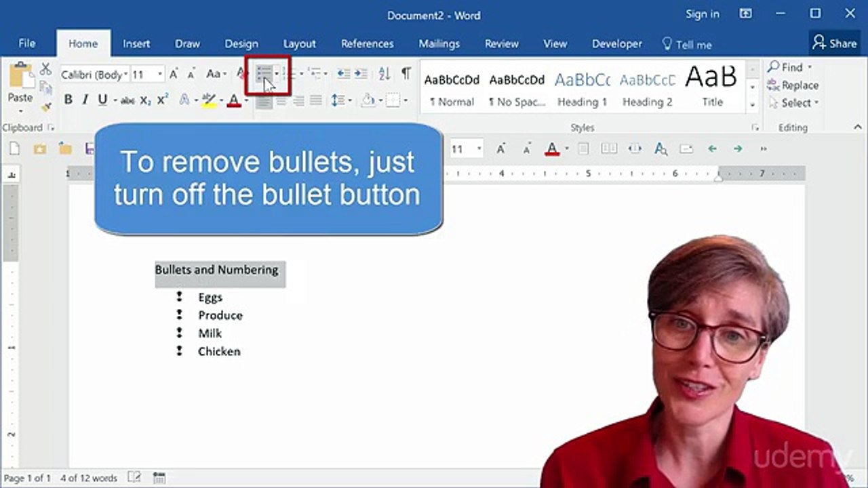
Task: Align text right
Action: pos(298,100)
